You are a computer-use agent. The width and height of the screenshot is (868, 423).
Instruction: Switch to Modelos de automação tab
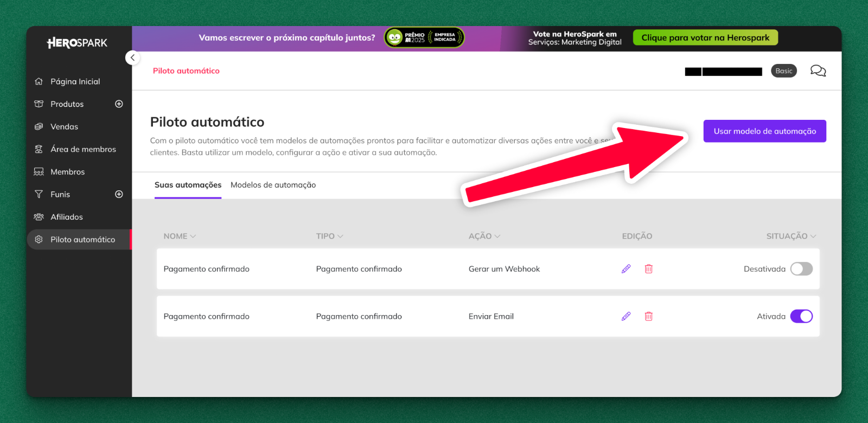coord(273,185)
